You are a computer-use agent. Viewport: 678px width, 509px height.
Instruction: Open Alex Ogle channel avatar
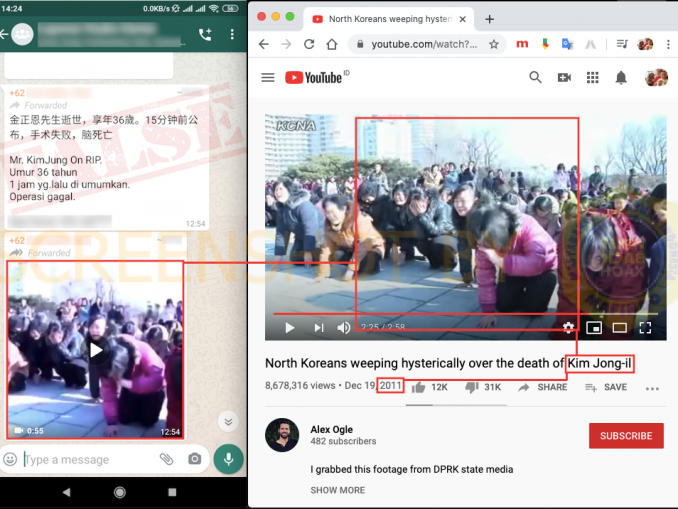point(282,435)
